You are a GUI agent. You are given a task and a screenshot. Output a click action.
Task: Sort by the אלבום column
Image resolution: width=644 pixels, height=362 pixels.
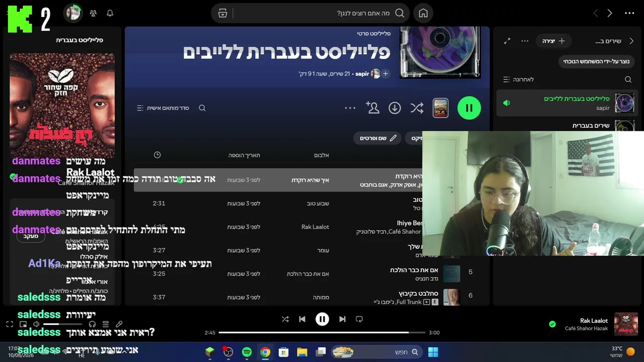tap(321, 155)
